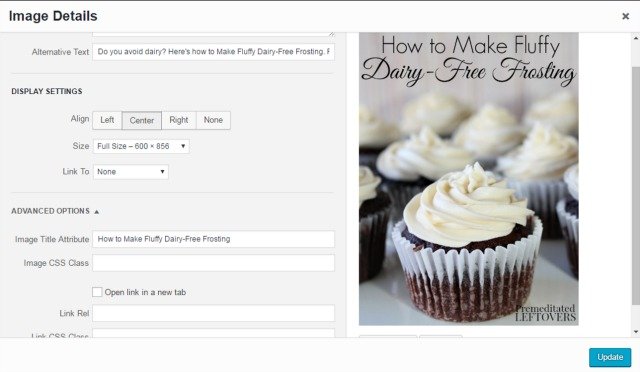
Task: Choose None for image alignment
Action: [x=213, y=120]
